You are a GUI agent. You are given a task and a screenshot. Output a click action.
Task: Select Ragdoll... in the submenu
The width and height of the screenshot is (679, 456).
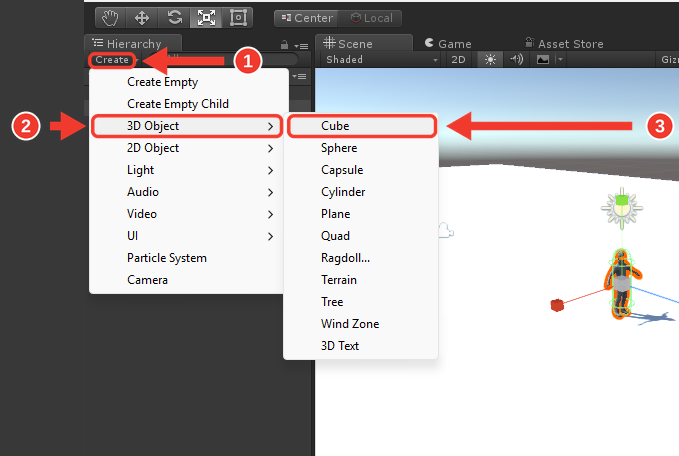[x=361, y=258]
